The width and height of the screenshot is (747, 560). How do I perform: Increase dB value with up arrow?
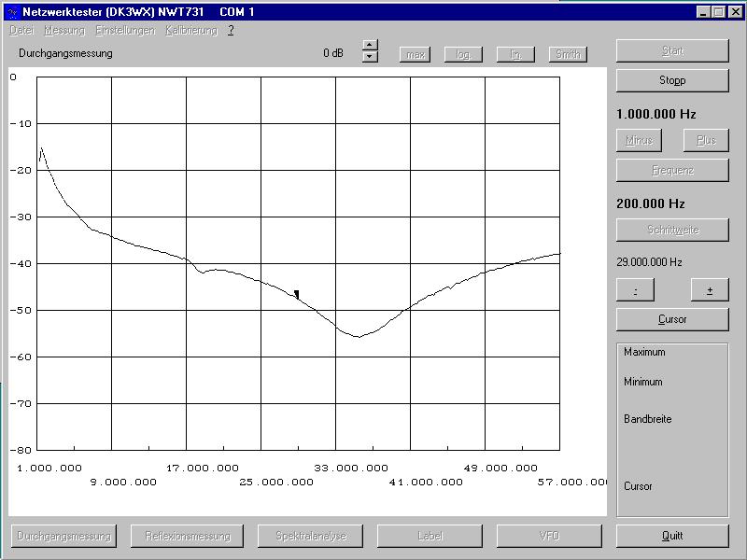[x=370, y=45]
